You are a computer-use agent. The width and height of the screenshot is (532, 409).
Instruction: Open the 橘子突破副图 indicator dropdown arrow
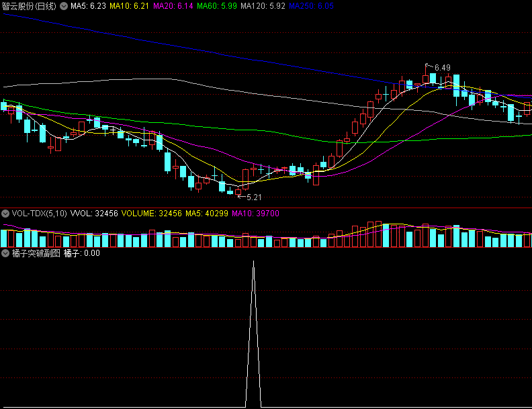pos(5,253)
